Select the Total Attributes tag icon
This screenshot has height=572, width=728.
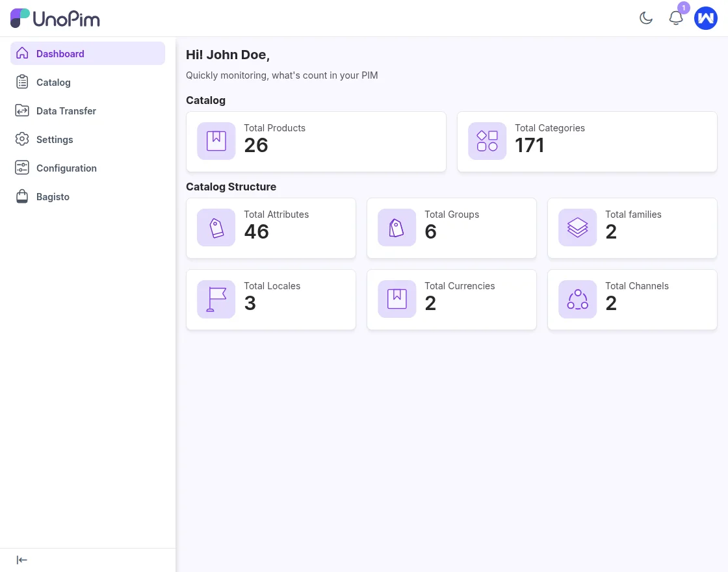point(216,227)
